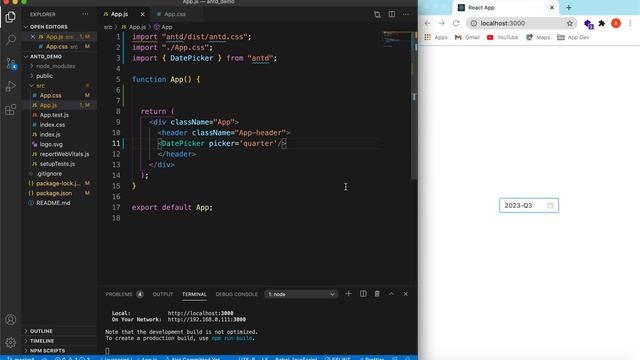Open App Dev bookmarks folder
This screenshot has width=640, height=360.
coord(573,37)
